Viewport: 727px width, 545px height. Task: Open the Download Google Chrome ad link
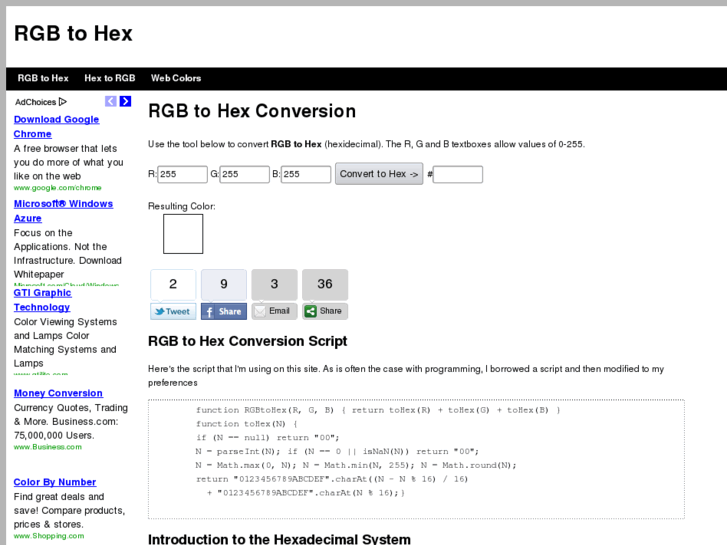tap(56, 127)
